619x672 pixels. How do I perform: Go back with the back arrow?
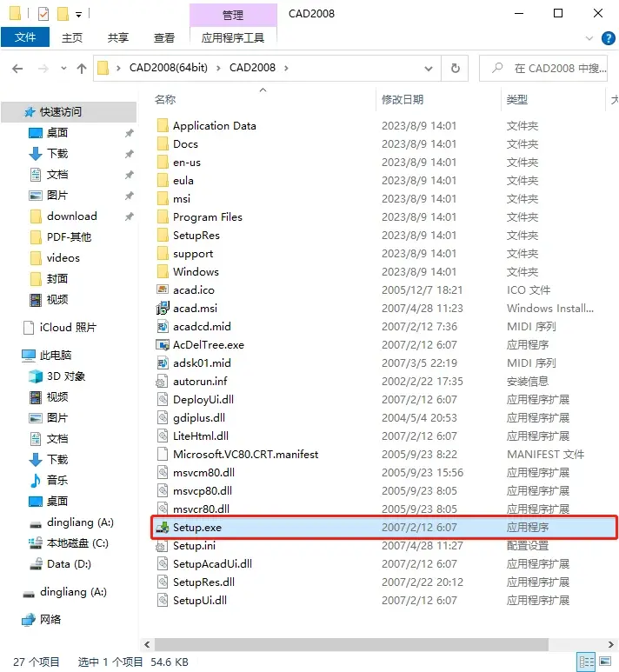pyautogui.click(x=17, y=68)
